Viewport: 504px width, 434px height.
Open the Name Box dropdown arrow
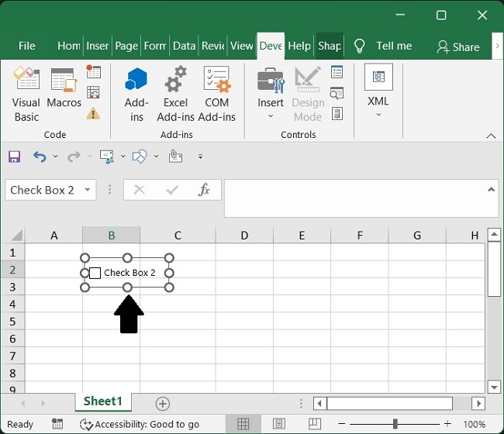point(87,190)
